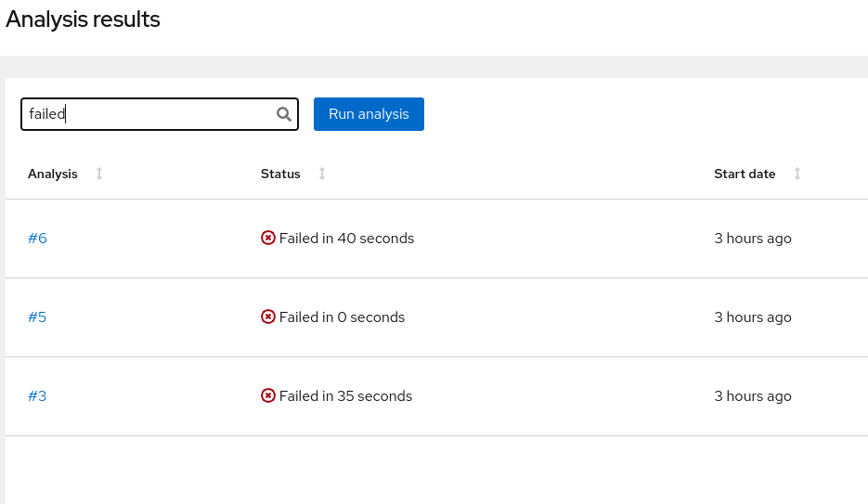Screen dimensions: 868x504
Task: Click the start date of analysis #6
Action: (753, 239)
